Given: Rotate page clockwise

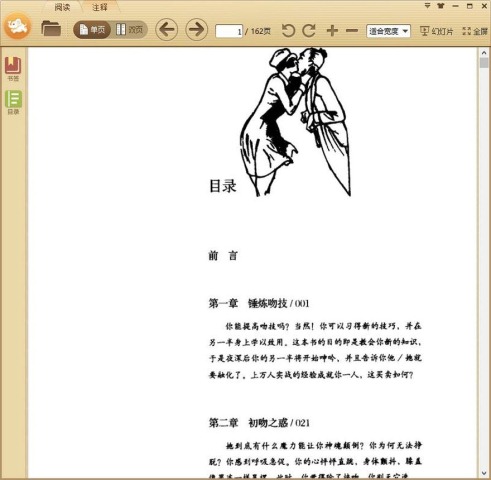Looking at the screenshot, I should coord(309,31).
